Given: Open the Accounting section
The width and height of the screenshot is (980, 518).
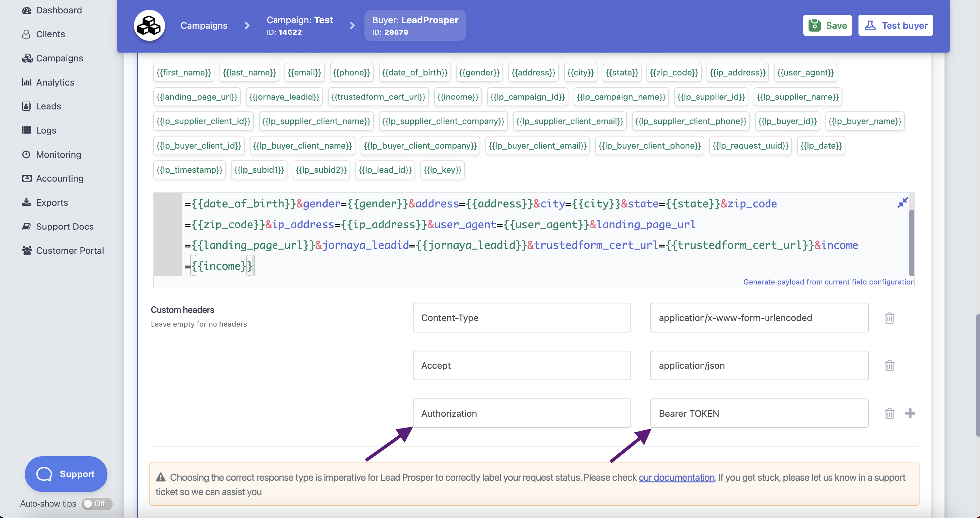Looking at the screenshot, I should coord(60,178).
